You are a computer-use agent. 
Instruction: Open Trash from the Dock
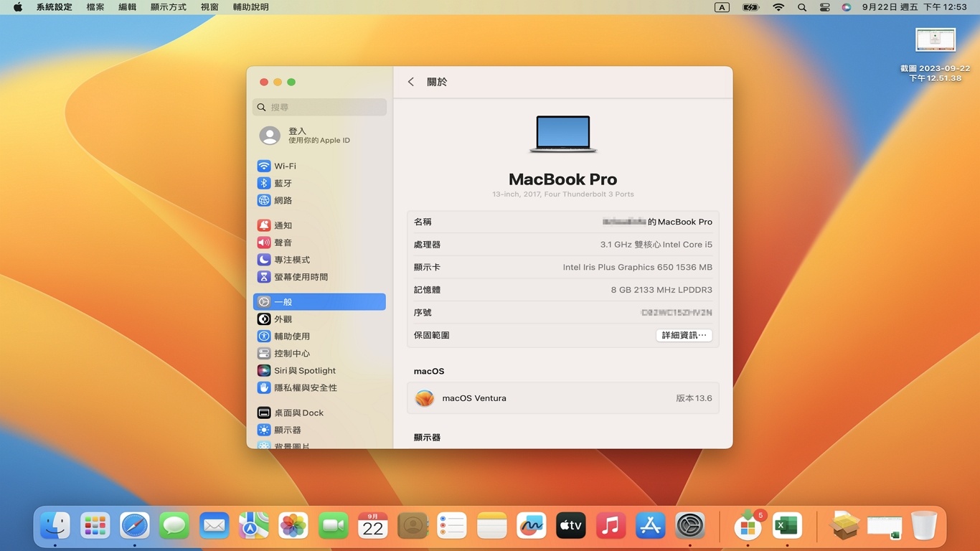(x=924, y=526)
